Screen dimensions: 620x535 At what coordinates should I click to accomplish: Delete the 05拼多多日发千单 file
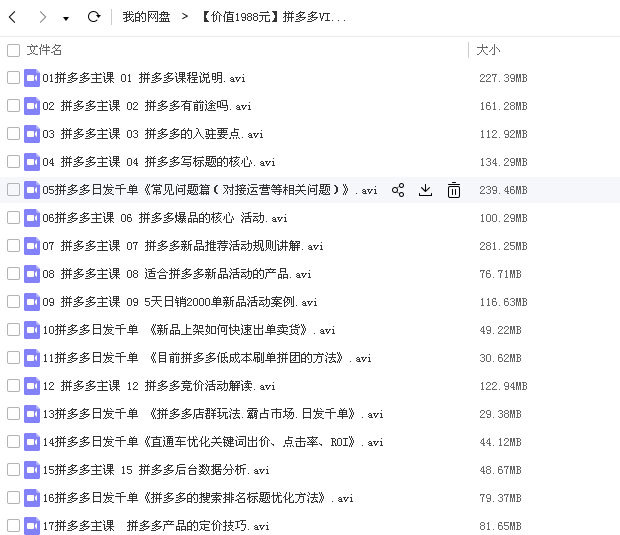click(454, 190)
